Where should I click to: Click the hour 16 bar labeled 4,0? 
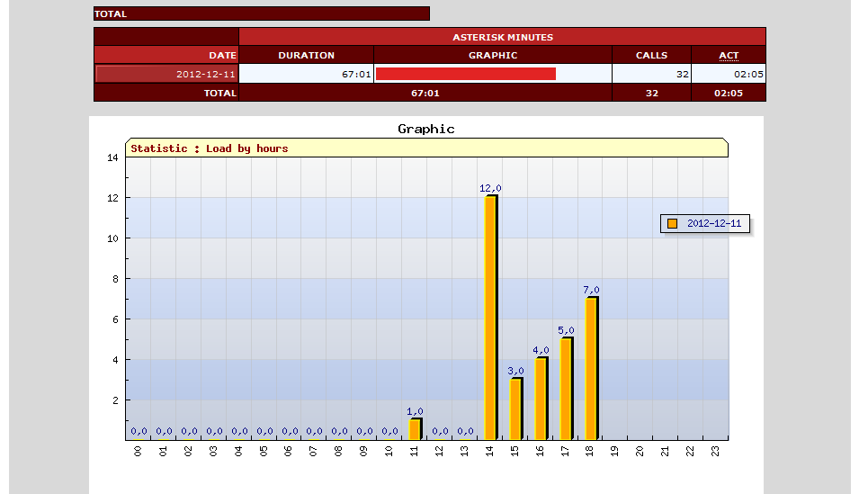(x=541, y=399)
